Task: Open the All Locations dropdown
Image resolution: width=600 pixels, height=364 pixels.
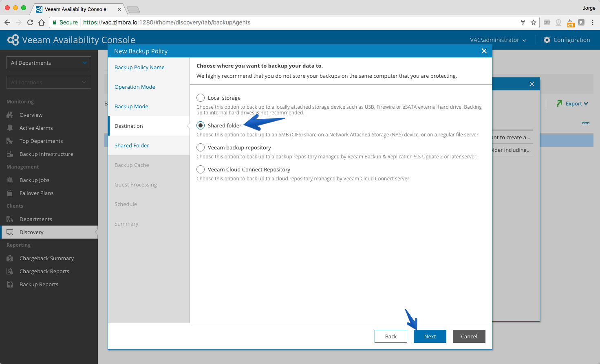Action: click(x=49, y=82)
